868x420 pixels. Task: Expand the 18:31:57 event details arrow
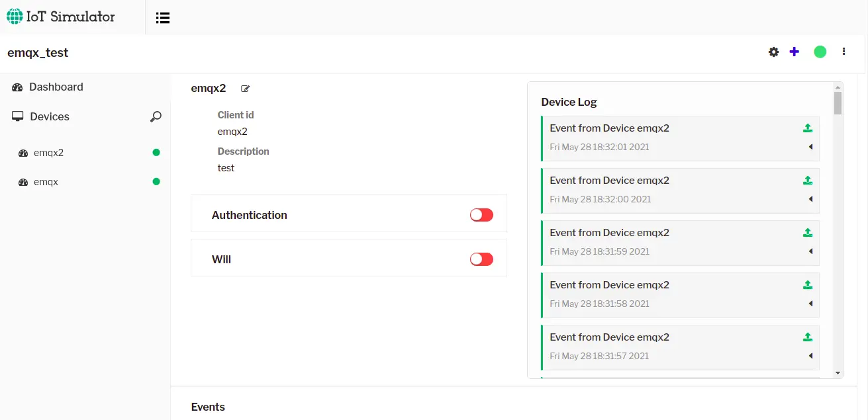[x=810, y=356]
